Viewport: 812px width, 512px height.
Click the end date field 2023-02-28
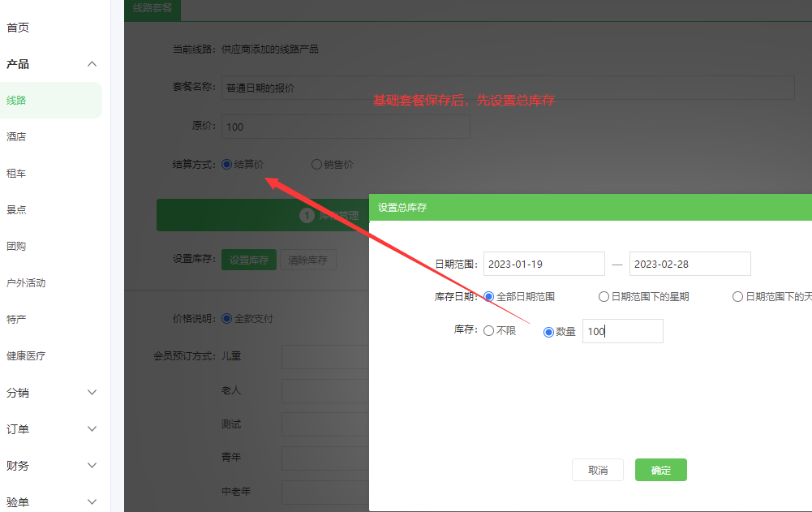[690, 264]
